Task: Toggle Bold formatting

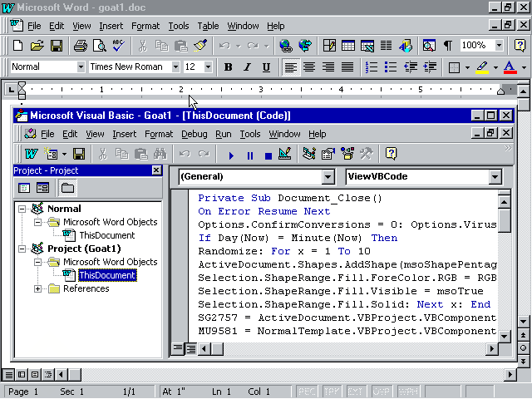Action: (x=229, y=67)
